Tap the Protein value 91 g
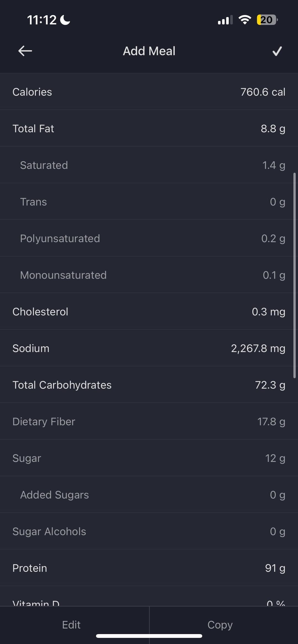The height and width of the screenshot is (644, 298). [x=275, y=568]
